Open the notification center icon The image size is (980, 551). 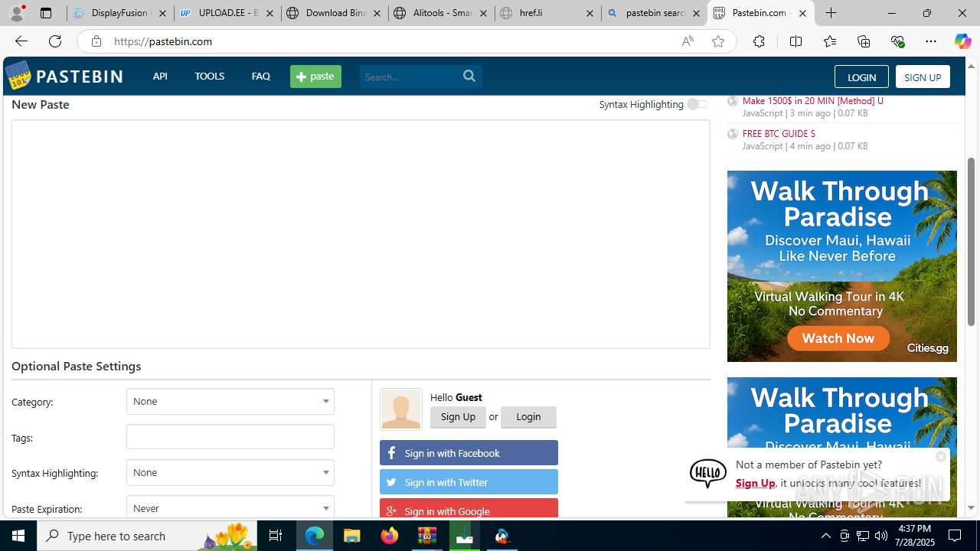pos(955,536)
